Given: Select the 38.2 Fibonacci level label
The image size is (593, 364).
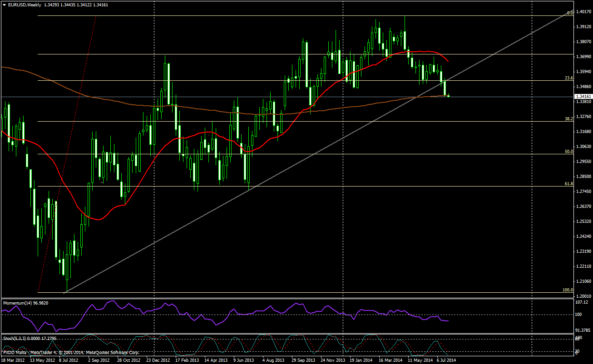Looking at the screenshot, I should (x=568, y=118).
